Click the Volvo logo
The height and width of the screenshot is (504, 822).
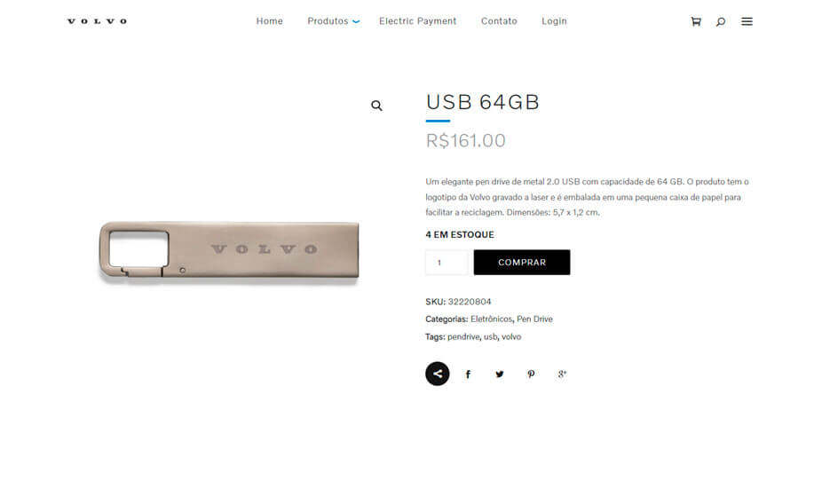[x=97, y=21]
